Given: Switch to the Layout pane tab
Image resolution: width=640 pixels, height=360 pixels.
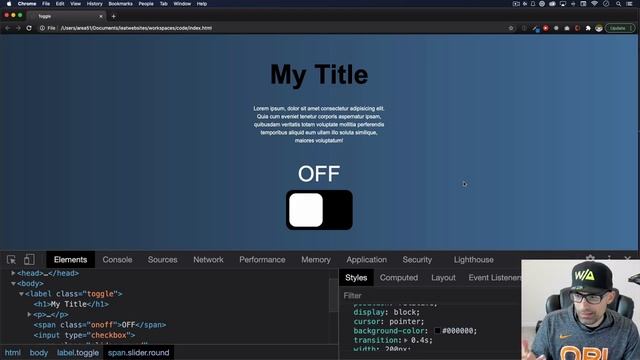Looking at the screenshot, I should (443, 278).
